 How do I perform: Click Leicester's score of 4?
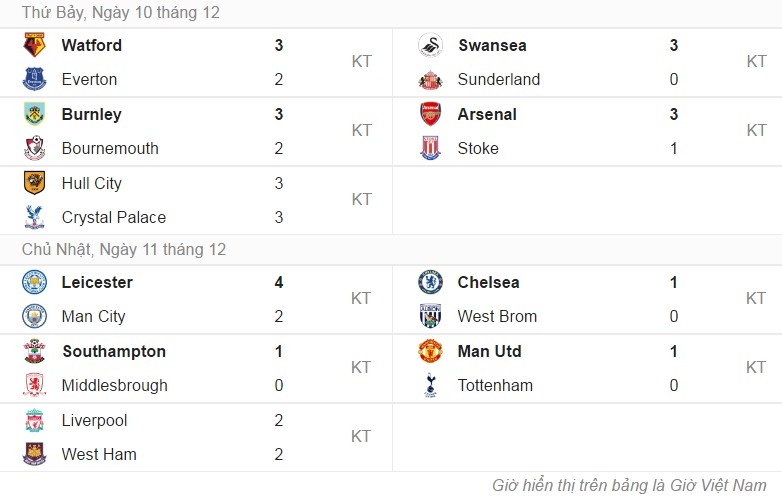tap(279, 282)
